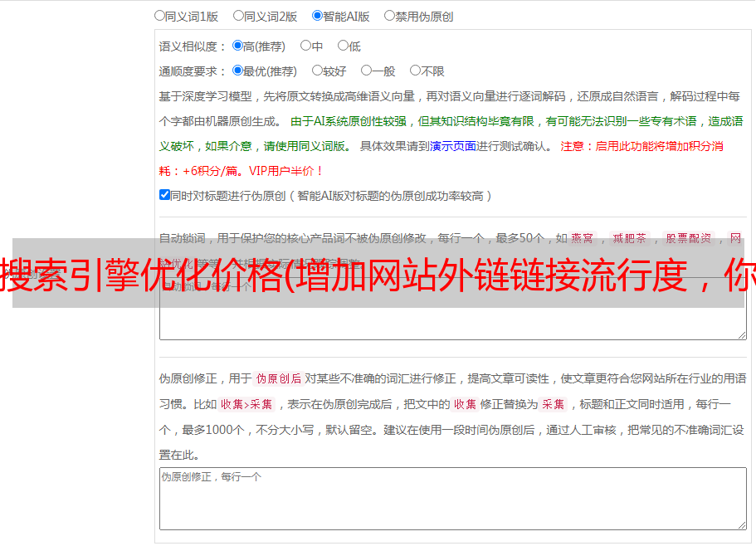Click the 伪原创修正 textarea

453,499
